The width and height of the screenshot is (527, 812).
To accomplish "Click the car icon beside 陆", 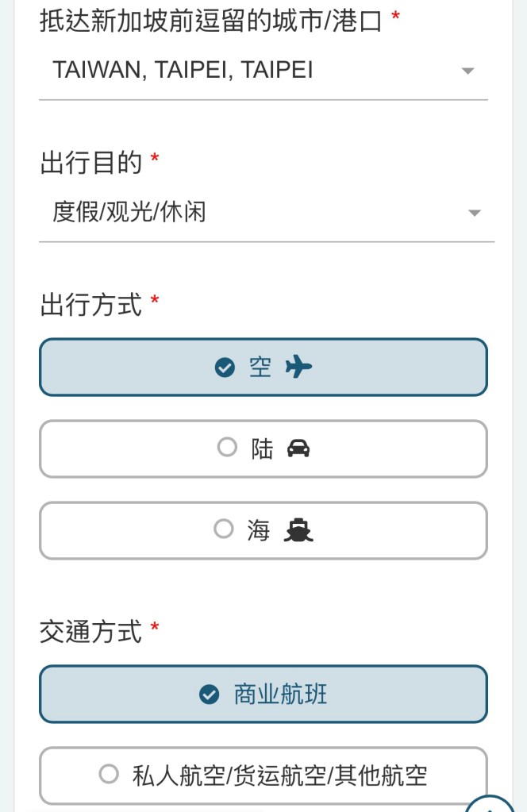I will [x=298, y=449].
